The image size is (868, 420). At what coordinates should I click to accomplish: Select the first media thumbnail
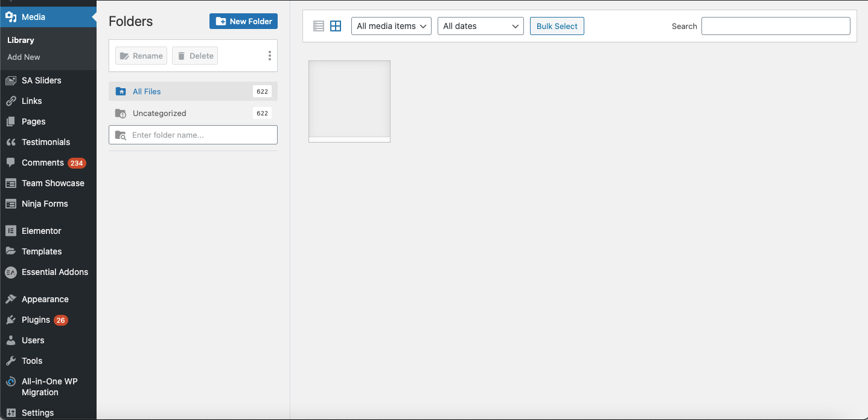click(349, 101)
